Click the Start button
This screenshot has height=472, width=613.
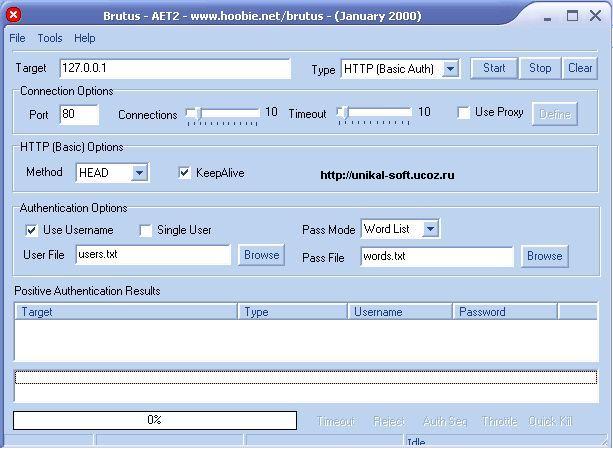[x=494, y=68]
